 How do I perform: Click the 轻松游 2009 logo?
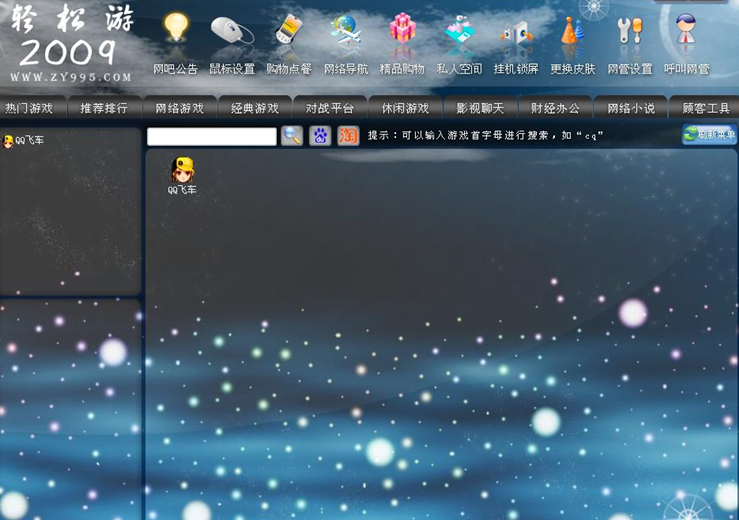point(72,36)
